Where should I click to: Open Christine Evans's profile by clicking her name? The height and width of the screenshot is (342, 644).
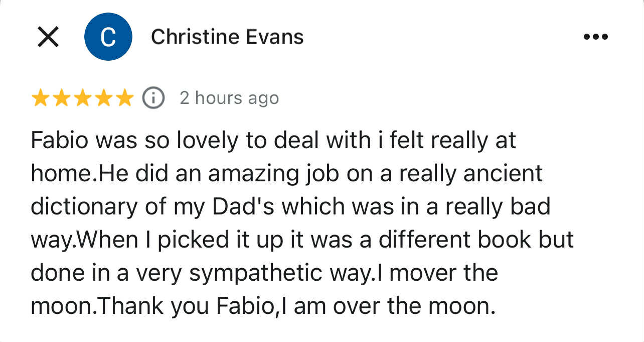tap(227, 36)
